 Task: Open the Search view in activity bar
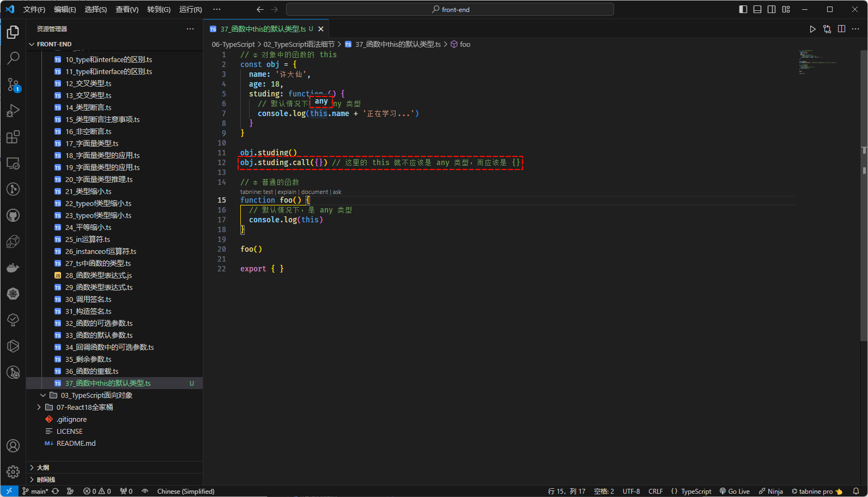tap(13, 58)
